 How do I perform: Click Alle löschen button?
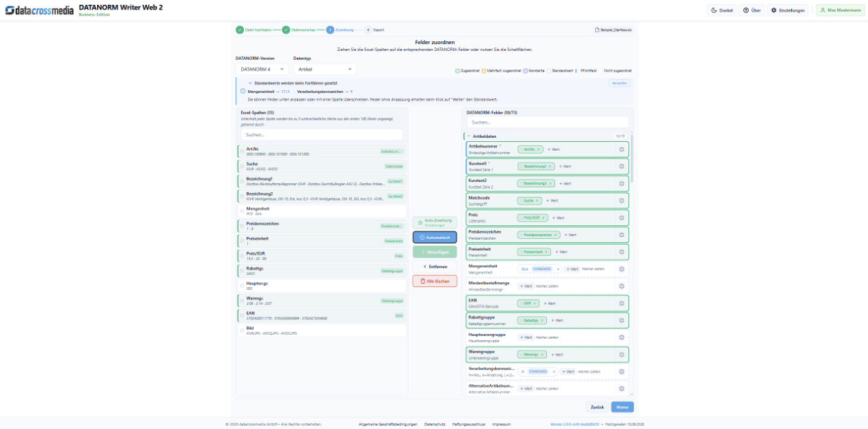[x=435, y=281]
